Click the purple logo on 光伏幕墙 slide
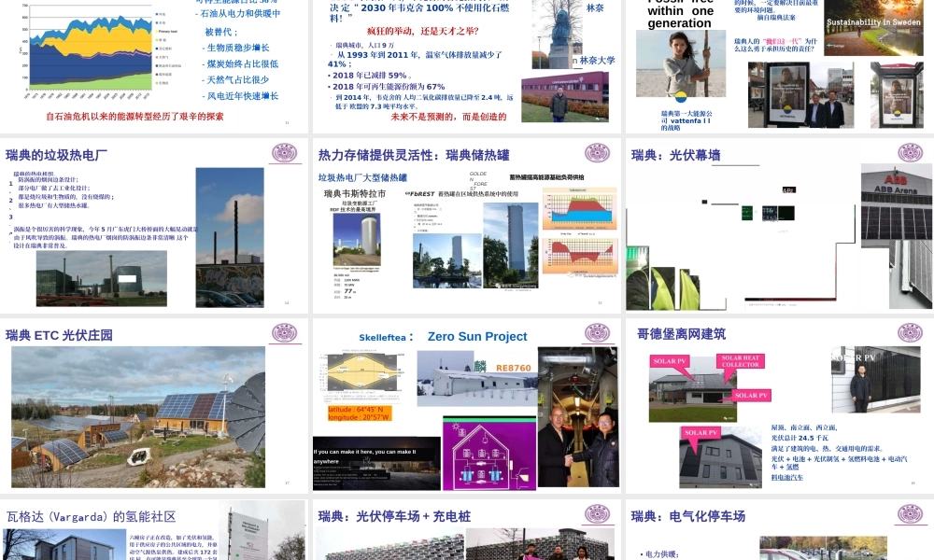The height and width of the screenshot is (560, 934). (x=910, y=153)
